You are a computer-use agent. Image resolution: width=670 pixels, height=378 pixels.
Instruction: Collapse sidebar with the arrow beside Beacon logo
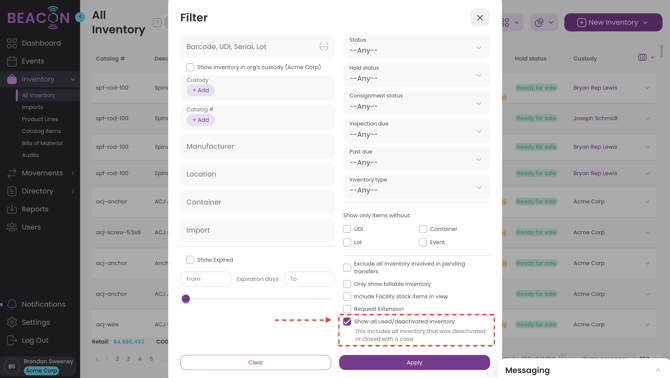pyautogui.click(x=80, y=17)
